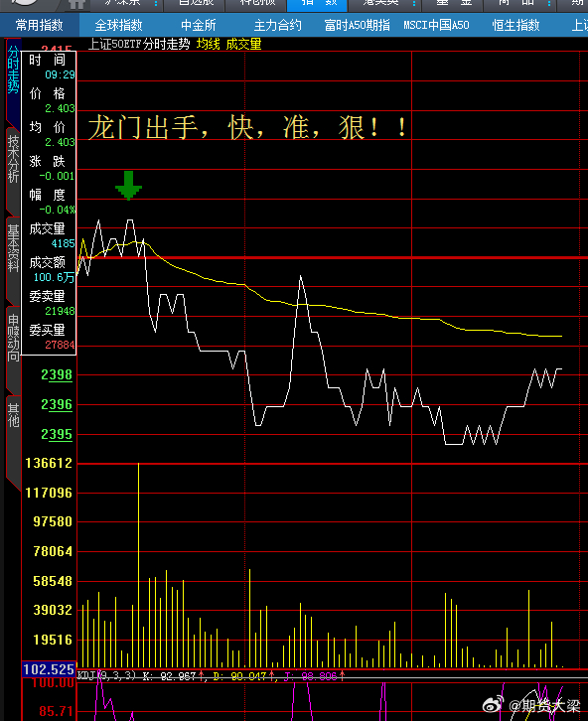Click the 2395 price axis label

pyautogui.click(x=57, y=434)
